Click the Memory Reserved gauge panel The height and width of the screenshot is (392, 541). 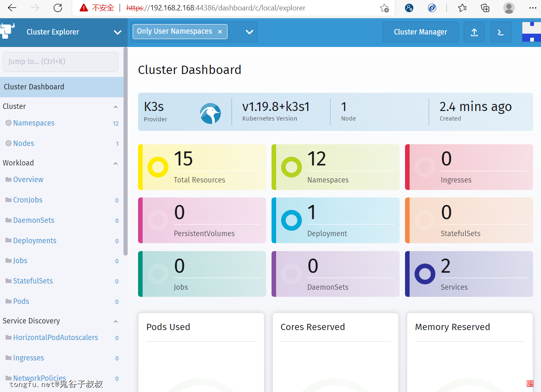click(470, 353)
